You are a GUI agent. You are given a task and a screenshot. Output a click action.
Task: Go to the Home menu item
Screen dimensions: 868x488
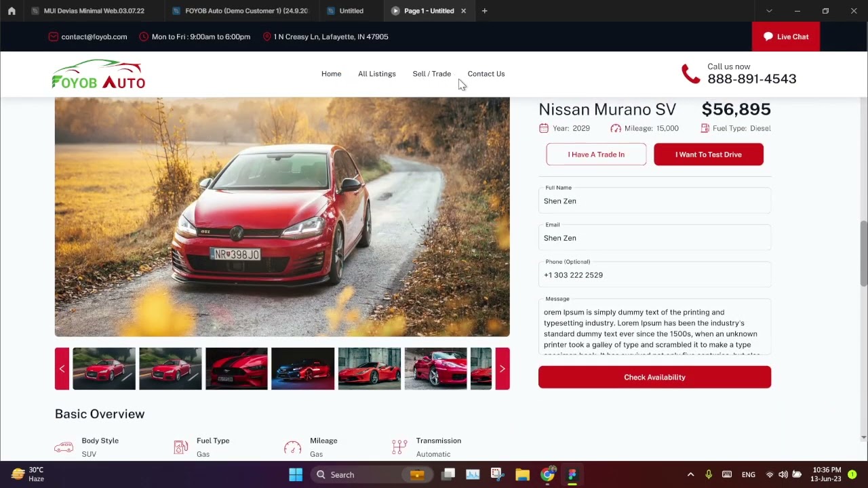tap(332, 74)
